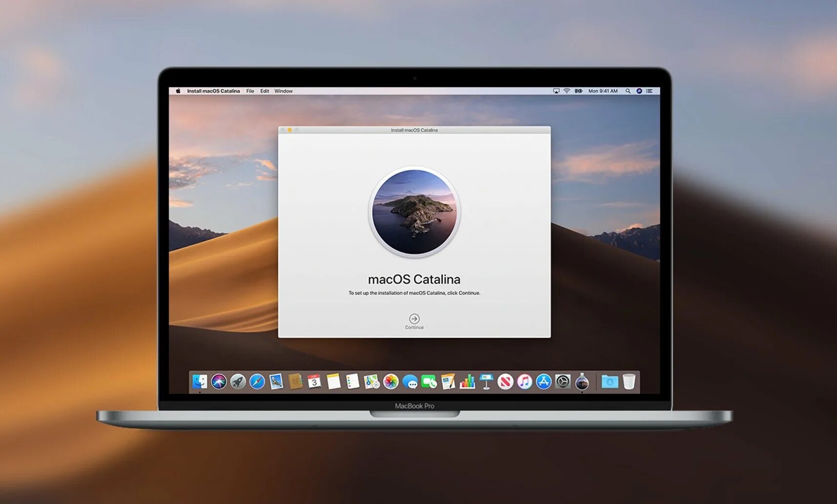Open the yellow Notes app in Dock
This screenshot has width=837, height=504.
coord(333,382)
